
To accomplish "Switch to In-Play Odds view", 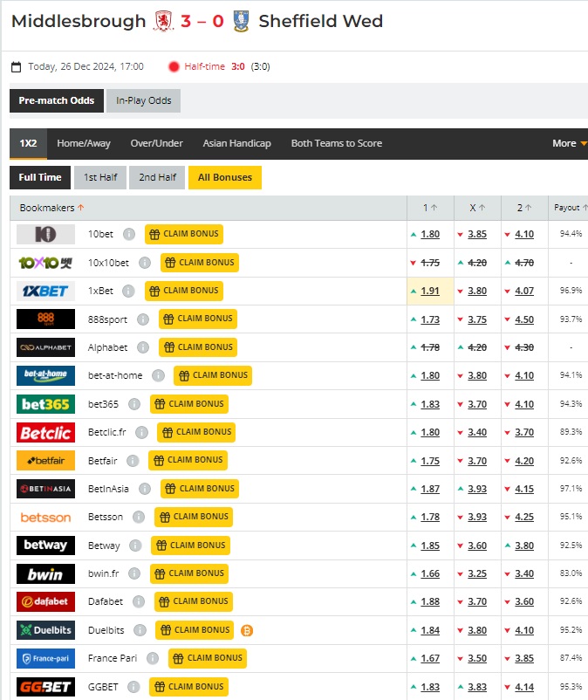I will [144, 100].
